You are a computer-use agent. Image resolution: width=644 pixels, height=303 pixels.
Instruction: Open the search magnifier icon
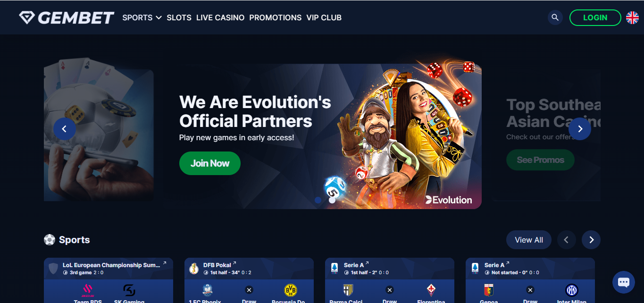(555, 17)
